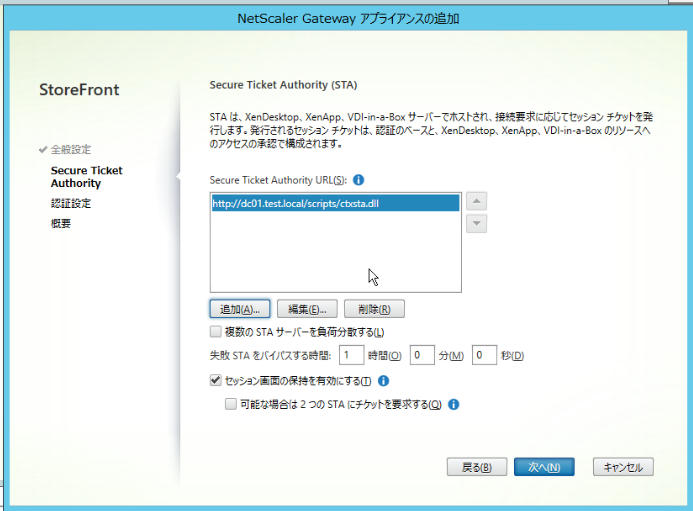Click the Secure Ticket Authority (STA) heading
Screen dimensions: 693x511
(x=283, y=85)
